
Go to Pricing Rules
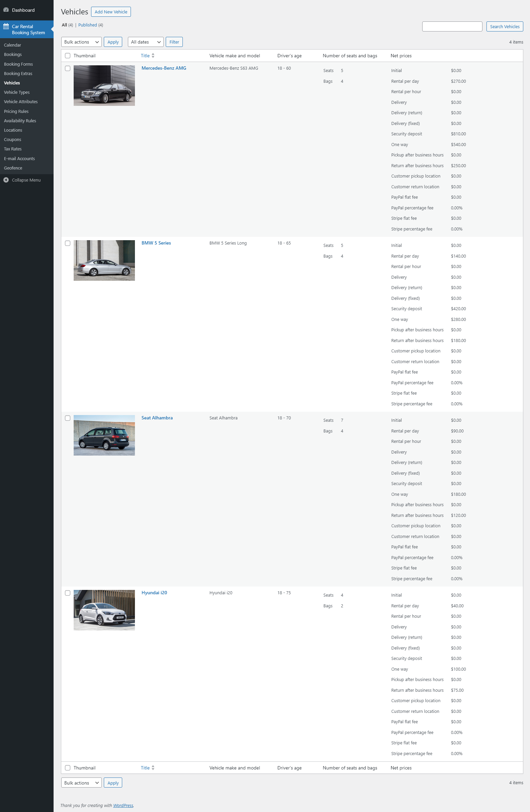coord(16,111)
